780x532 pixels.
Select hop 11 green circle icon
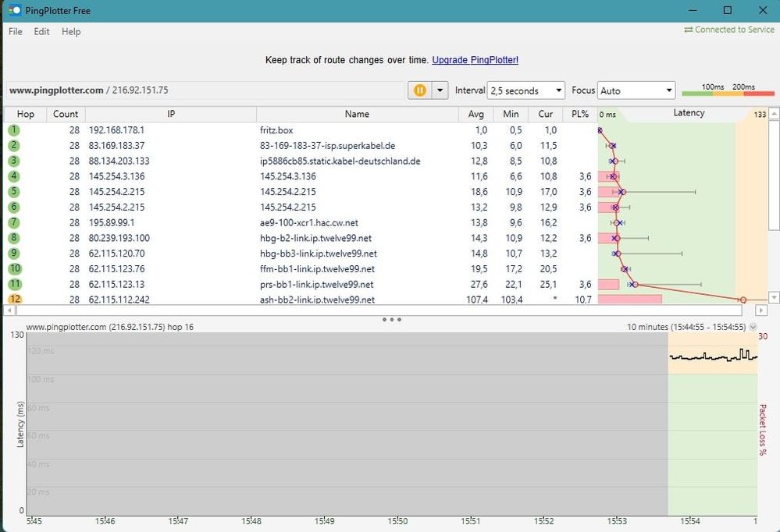tap(15, 284)
